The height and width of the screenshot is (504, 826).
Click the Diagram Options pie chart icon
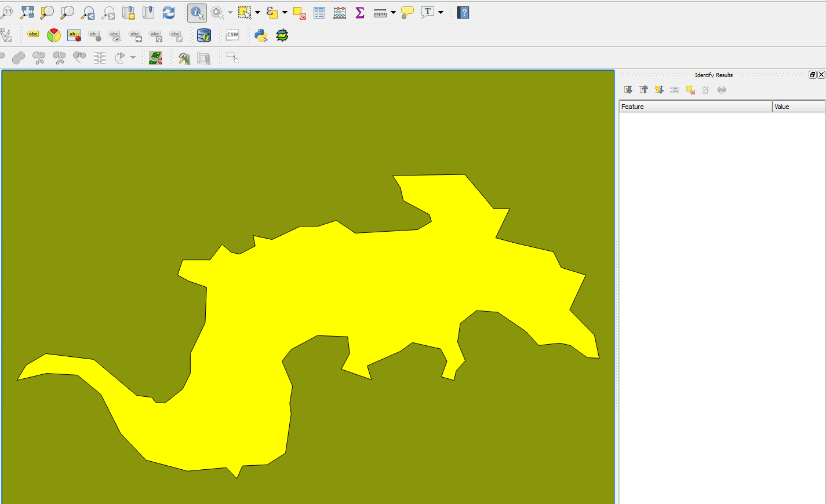click(x=54, y=35)
